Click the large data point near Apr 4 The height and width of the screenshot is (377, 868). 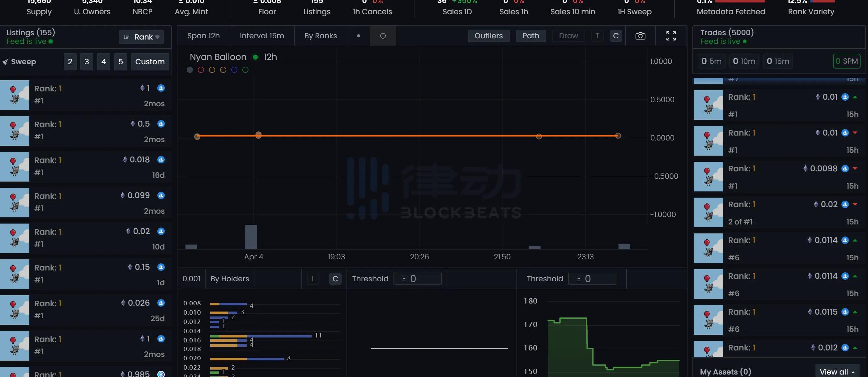[x=258, y=135]
